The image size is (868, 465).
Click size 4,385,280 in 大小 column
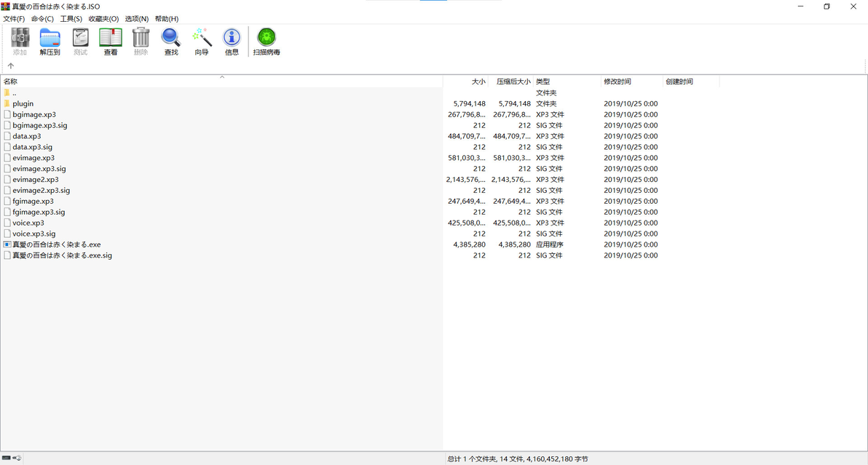[470, 245]
